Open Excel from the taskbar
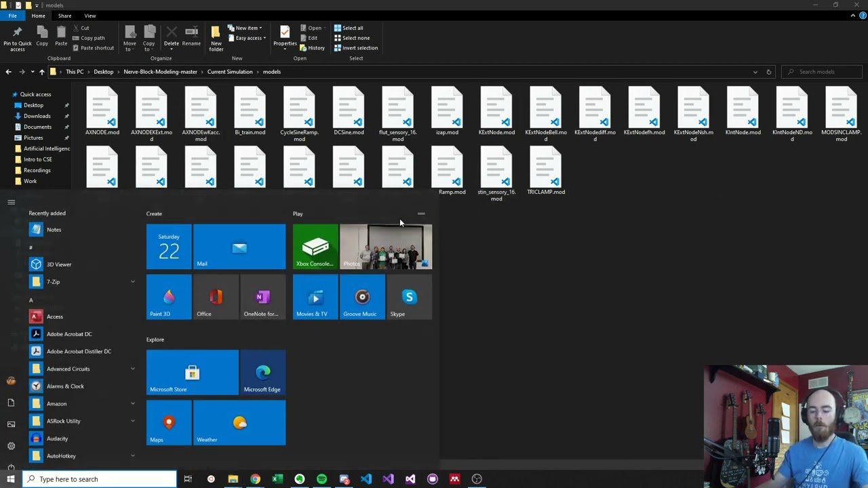This screenshot has height=488, width=868. click(x=277, y=479)
